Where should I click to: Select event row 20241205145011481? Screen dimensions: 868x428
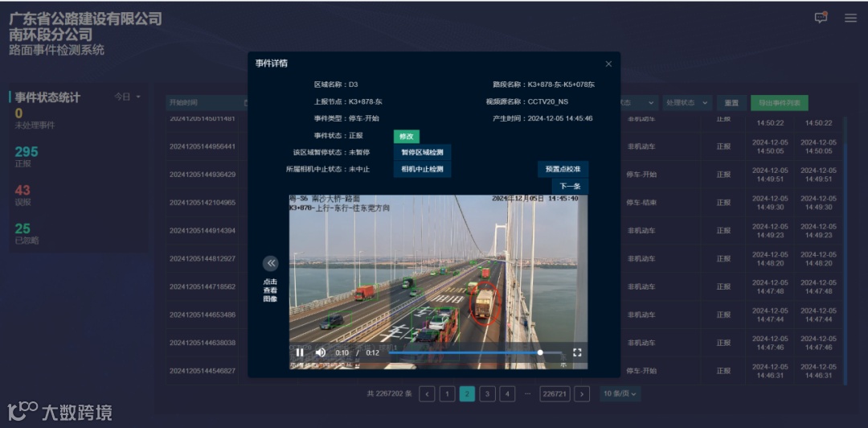(x=203, y=118)
